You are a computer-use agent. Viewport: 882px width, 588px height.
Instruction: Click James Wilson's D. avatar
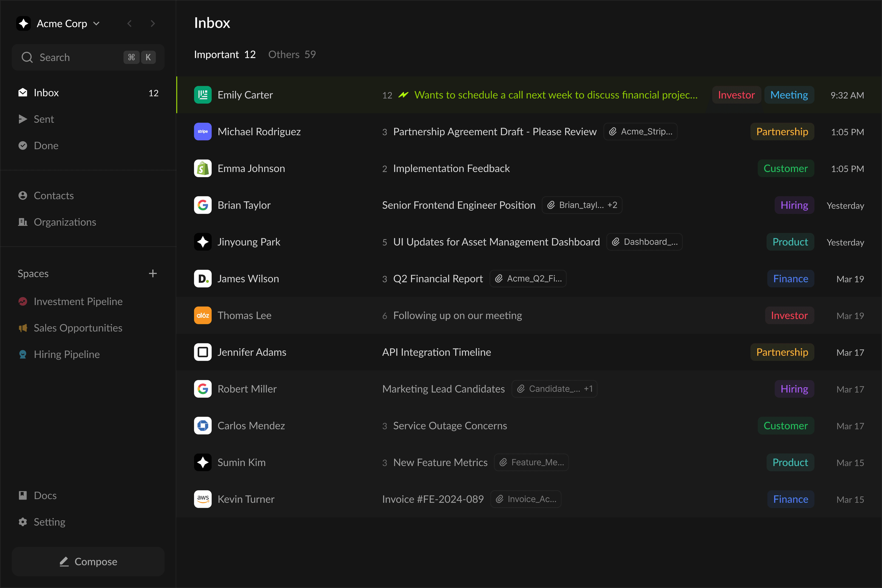(x=203, y=279)
